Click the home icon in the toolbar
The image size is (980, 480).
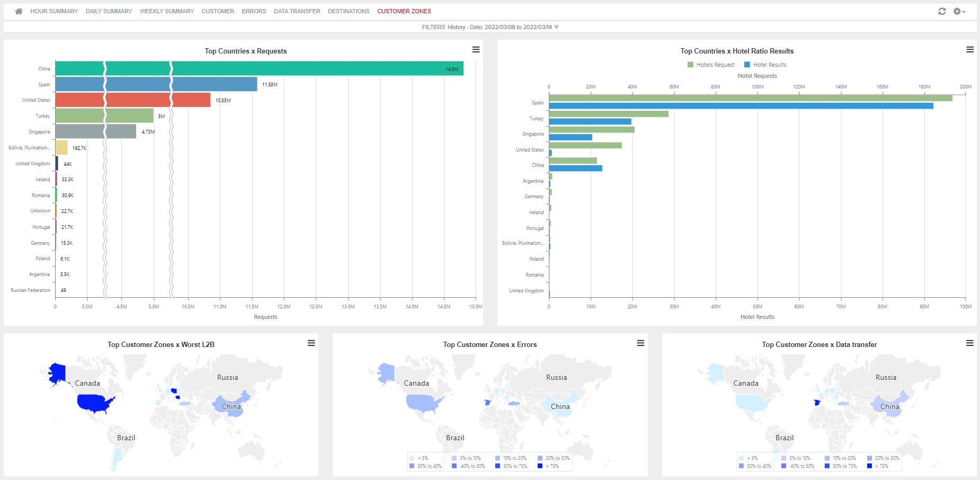coord(19,11)
